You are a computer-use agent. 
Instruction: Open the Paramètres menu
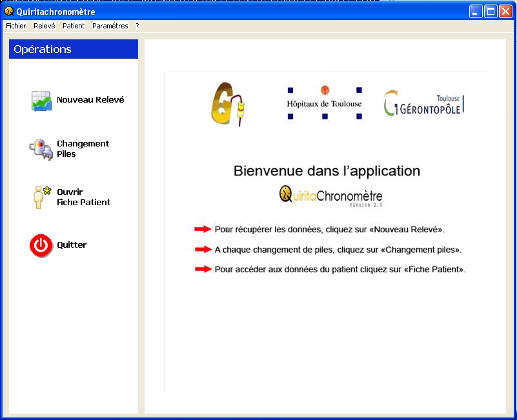coord(110,26)
